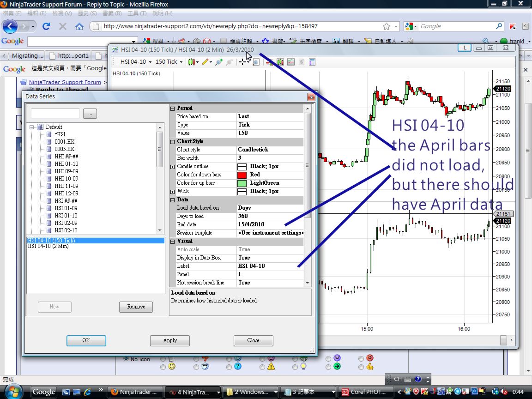
Task: Launch Internet Explorer from quick launch
Action: (x=87, y=392)
